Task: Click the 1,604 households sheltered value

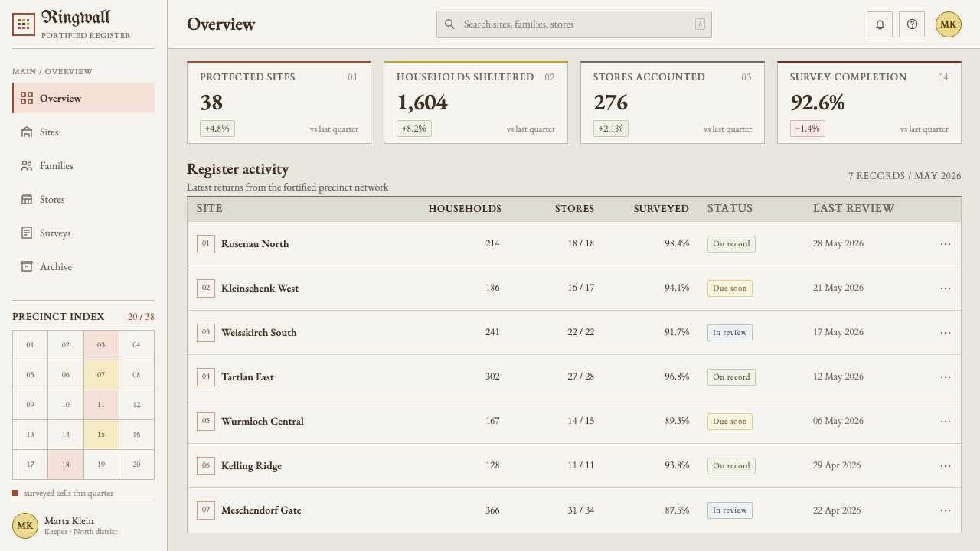Action: [x=422, y=103]
